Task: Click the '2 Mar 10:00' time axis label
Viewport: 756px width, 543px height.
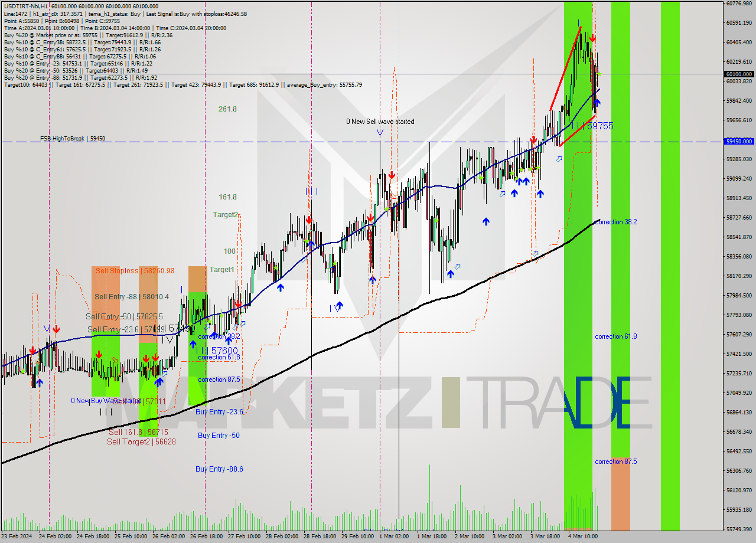Action: coord(471,537)
